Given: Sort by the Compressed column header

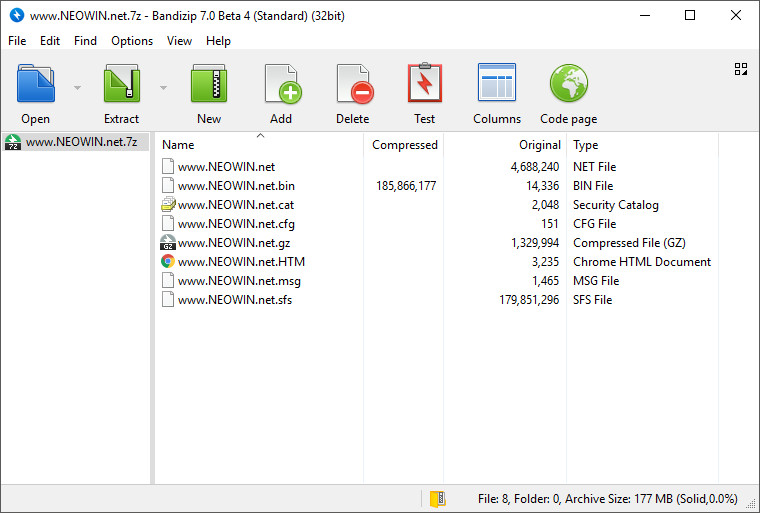Looking at the screenshot, I should (403, 144).
